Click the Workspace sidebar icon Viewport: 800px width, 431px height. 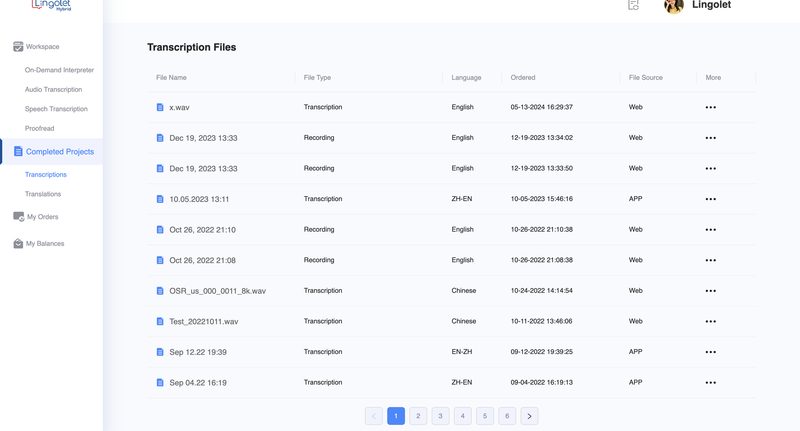18,46
